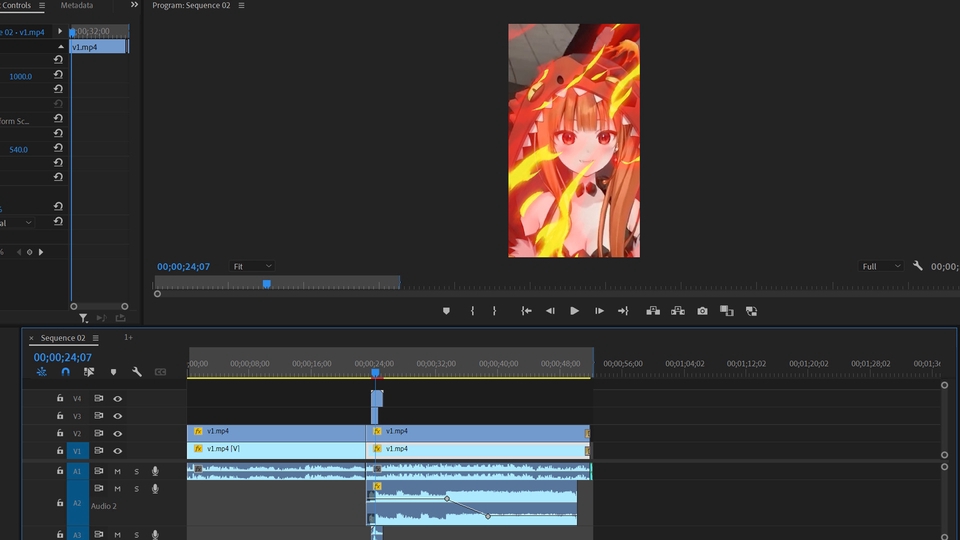Toggle insert sequences as nests icon
The image size is (960, 540).
pos(42,372)
